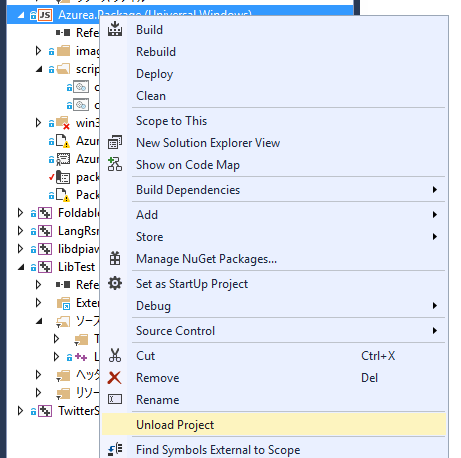The image size is (461, 458).
Task: Click the Build icon in context menu
Action: pyautogui.click(x=115, y=29)
